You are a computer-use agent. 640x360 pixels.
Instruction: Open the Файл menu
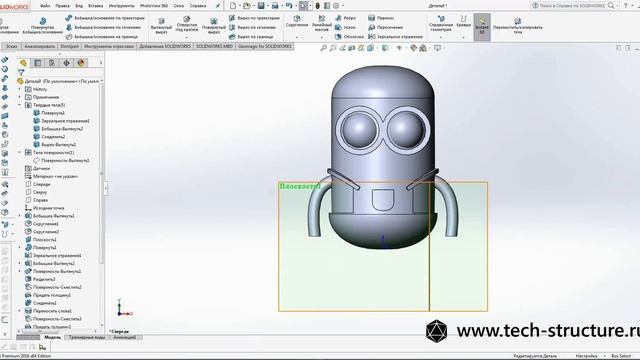(45, 6)
